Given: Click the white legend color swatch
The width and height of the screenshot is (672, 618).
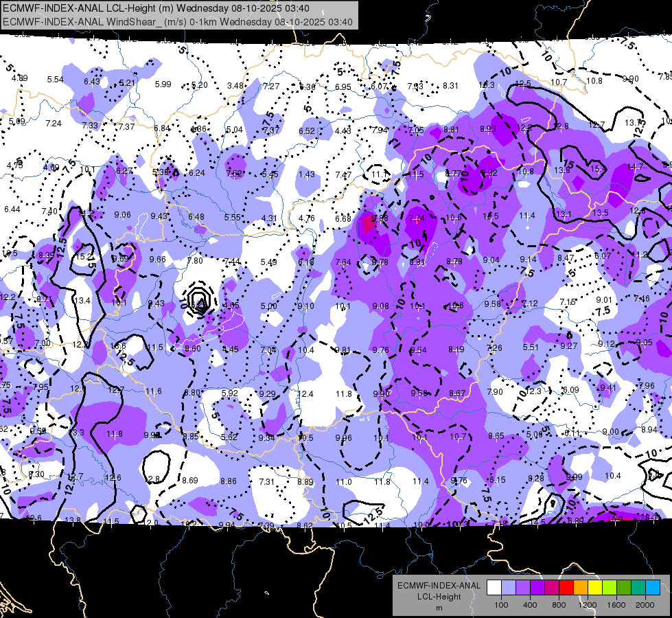Looking at the screenshot, I should [494, 588].
